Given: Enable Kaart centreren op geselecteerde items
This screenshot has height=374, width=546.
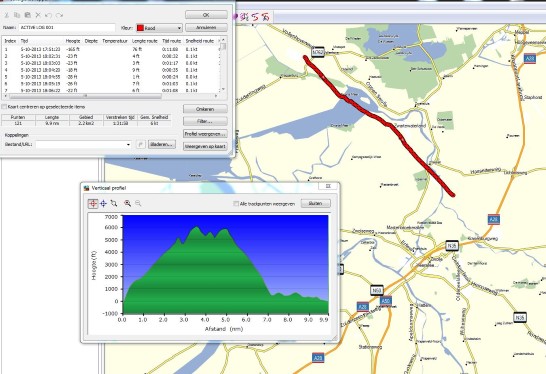Looking at the screenshot, I should coord(4,107).
